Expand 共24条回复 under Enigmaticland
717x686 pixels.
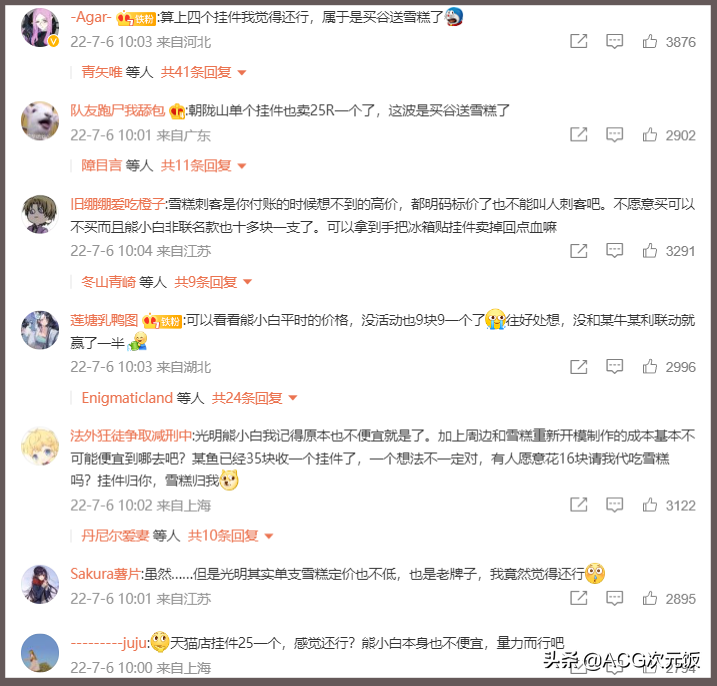[255, 398]
